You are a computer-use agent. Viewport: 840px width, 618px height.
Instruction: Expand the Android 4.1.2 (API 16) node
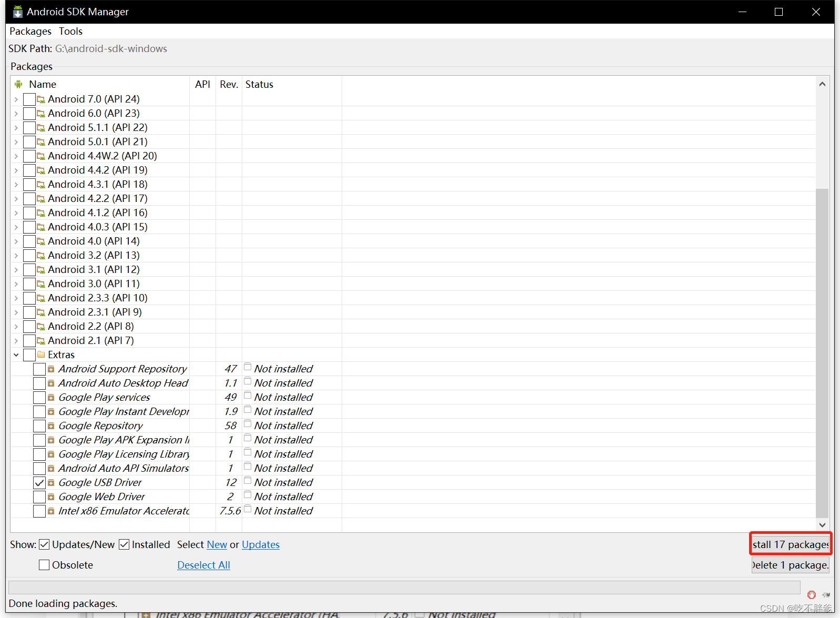(16, 213)
